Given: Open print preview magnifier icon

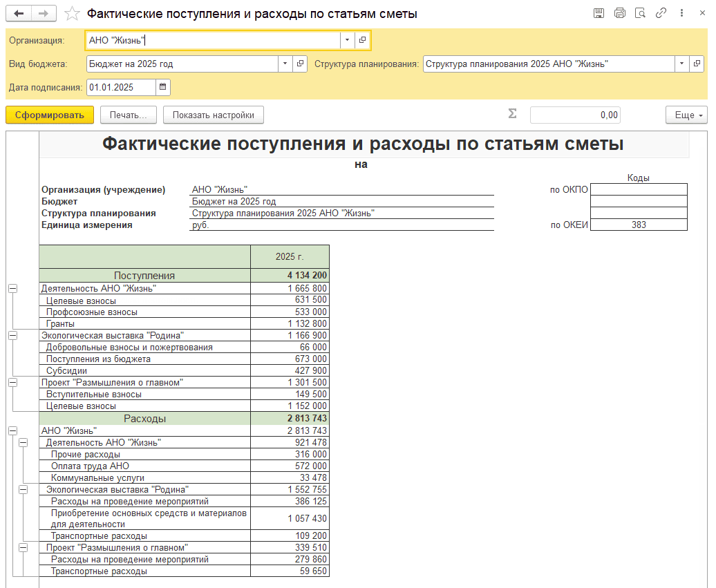Looking at the screenshot, I should pyautogui.click(x=640, y=14).
